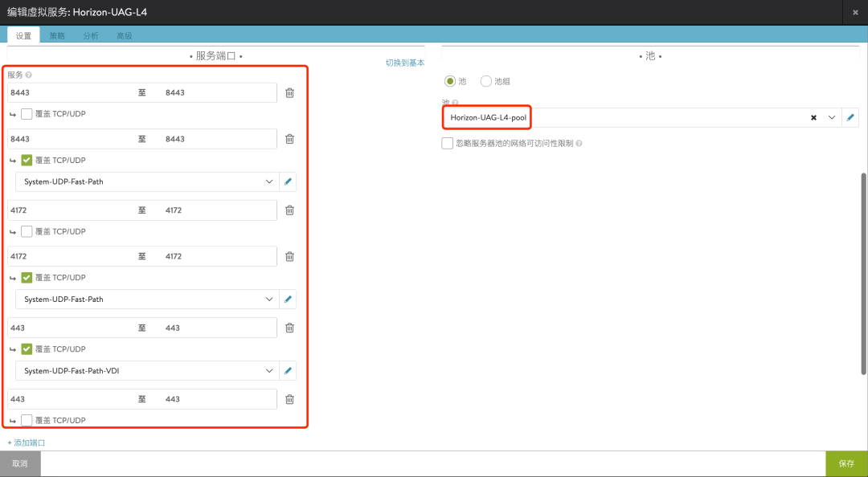The width and height of the screenshot is (868, 477).
Task: Click the + 添加端口 link
Action: [x=26, y=443]
